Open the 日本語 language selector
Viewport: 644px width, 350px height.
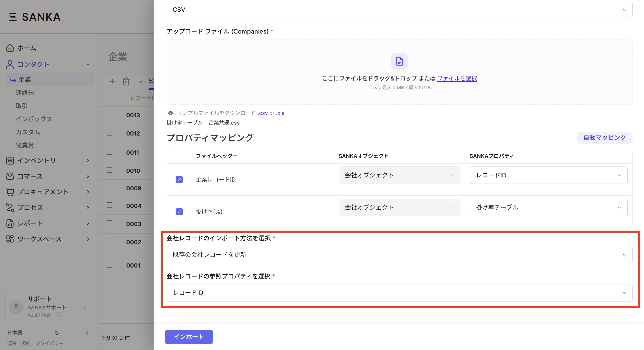pyautogui.click(x=17, y=332)
